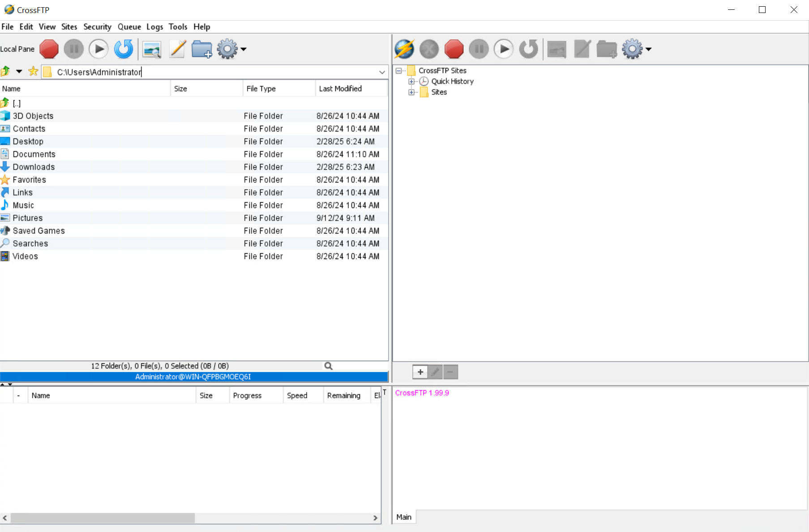Select the Saved Games folder row
This screenshot has height=532, width=809.
(x=194, y=231)
